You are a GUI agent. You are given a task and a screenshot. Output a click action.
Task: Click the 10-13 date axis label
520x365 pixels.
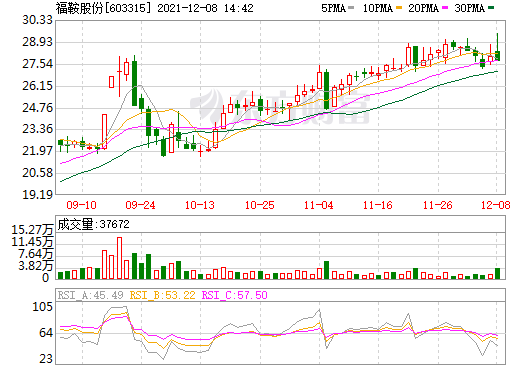[200, 205]
